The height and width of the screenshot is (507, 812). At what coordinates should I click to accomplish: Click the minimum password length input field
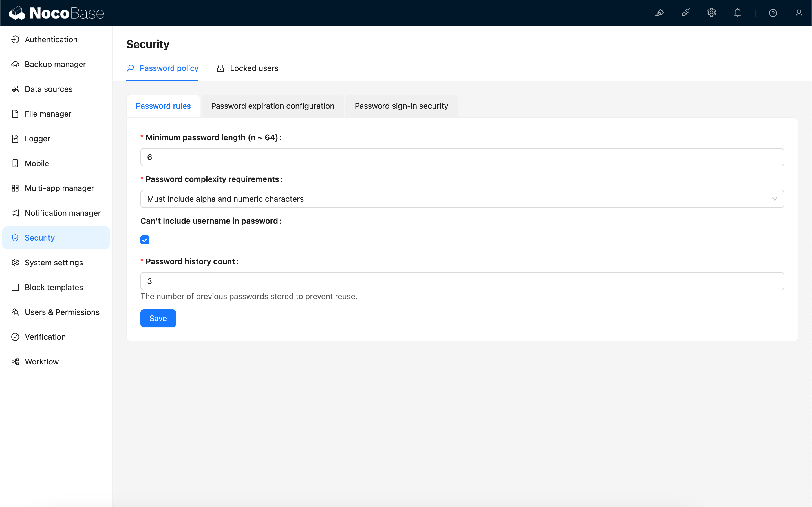[462, 157]
